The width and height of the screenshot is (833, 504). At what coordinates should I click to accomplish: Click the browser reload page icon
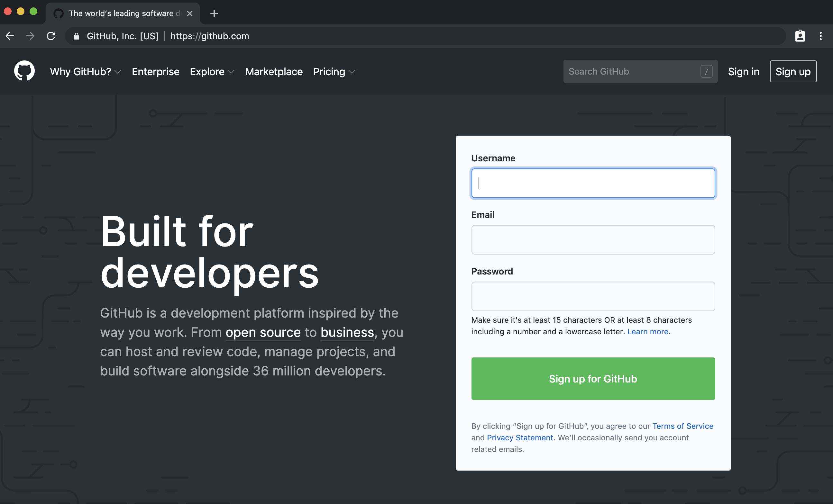51,36
